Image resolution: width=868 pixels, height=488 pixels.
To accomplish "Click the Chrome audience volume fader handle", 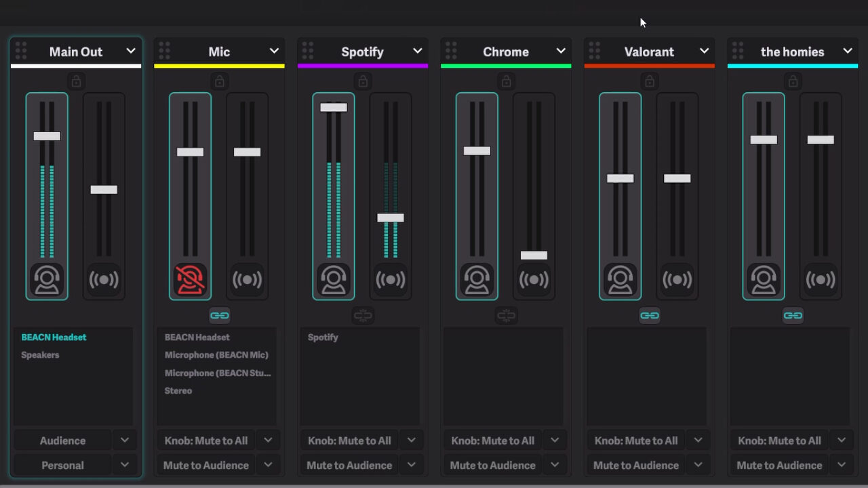I will [x=534, y=256].
